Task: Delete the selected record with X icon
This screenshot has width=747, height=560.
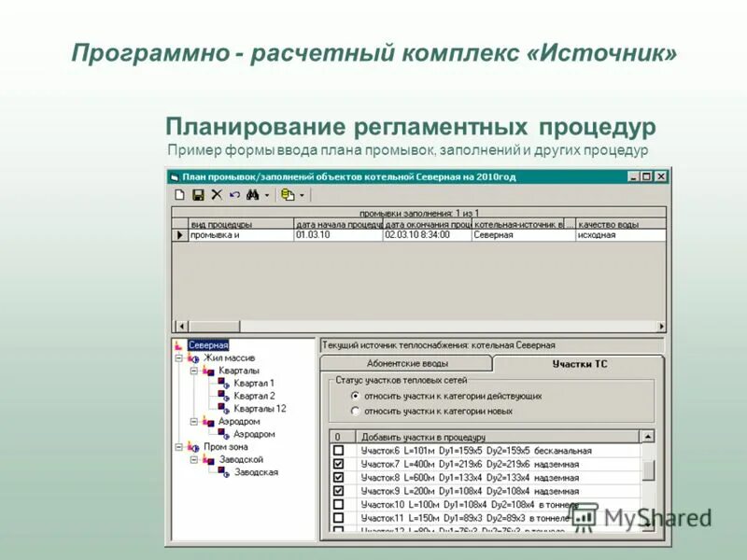Action: tap(218, 194)
